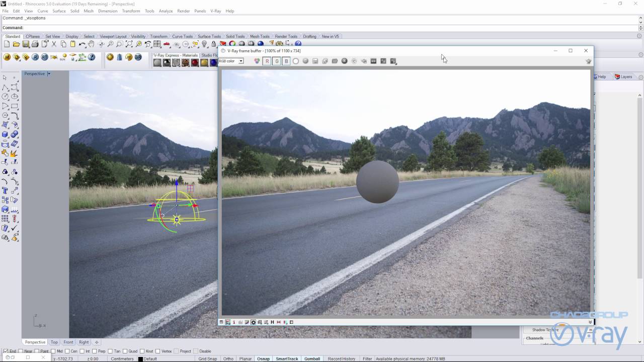Click Clear image icon in frame buffer
Image resolution: width=644 pixels, height=362 pixels.
[344, 61]
